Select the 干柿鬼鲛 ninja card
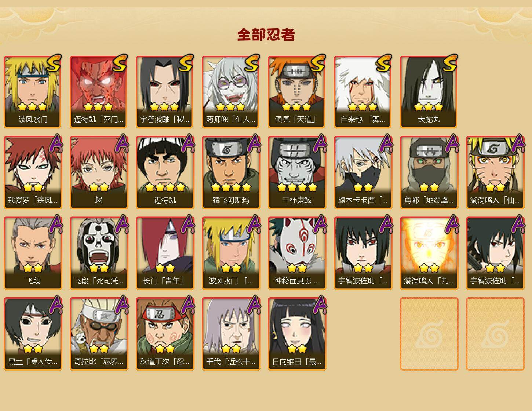This screenshot has height=411, width=532. [297, 172]
